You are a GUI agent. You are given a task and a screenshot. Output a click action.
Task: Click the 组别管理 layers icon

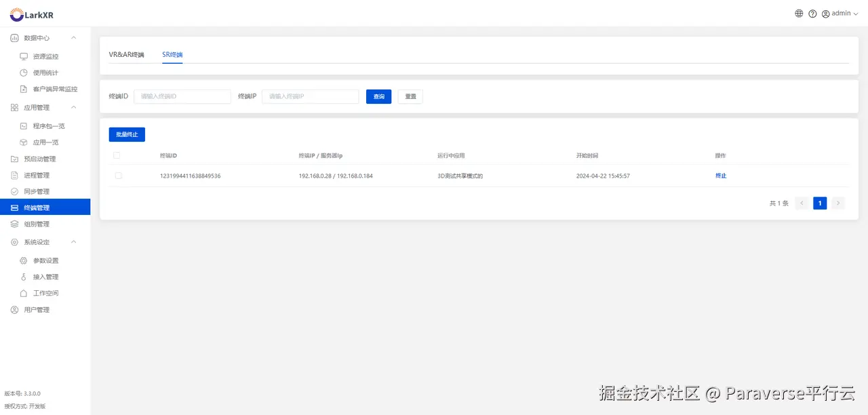tap(14, 224)
